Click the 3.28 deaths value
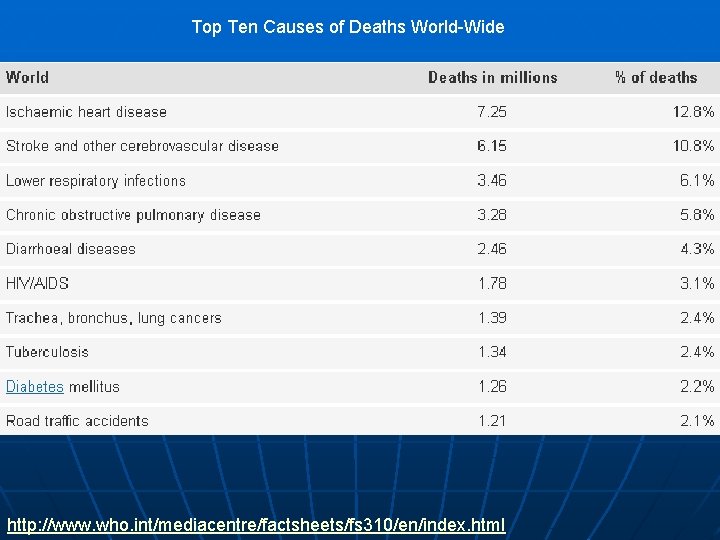Viewport: 720px width, 540px height. (492, 215)
